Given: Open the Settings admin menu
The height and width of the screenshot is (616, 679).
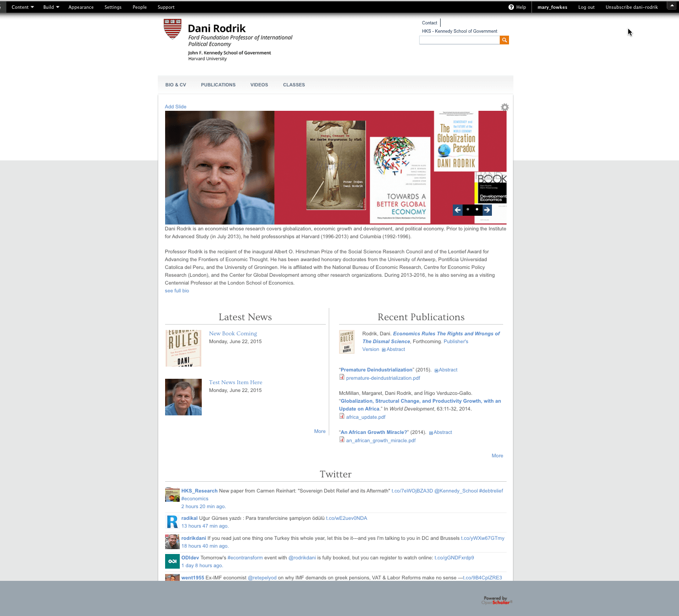Looking at the screenshot, I should click(x=113, y=7).
